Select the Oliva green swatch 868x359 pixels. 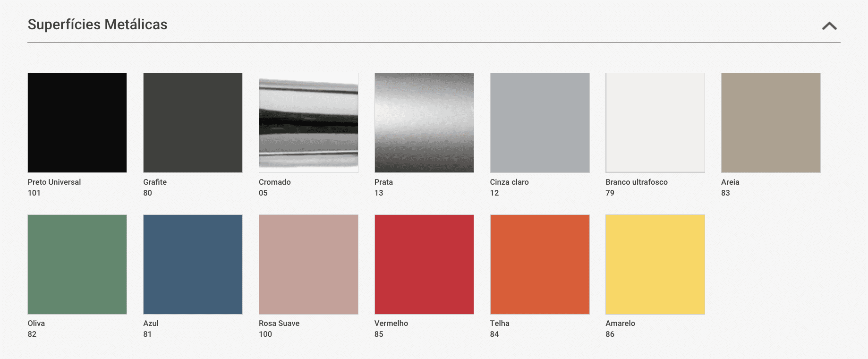coord(77,265)
